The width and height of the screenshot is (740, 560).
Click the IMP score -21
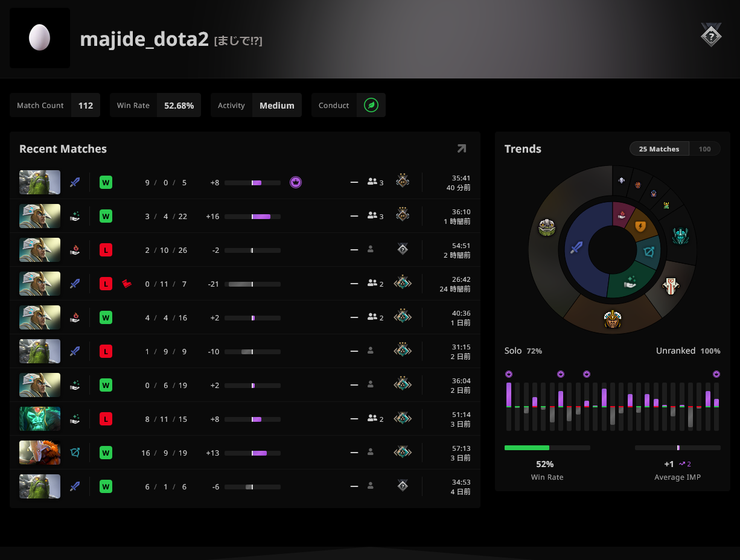point(213,284)
